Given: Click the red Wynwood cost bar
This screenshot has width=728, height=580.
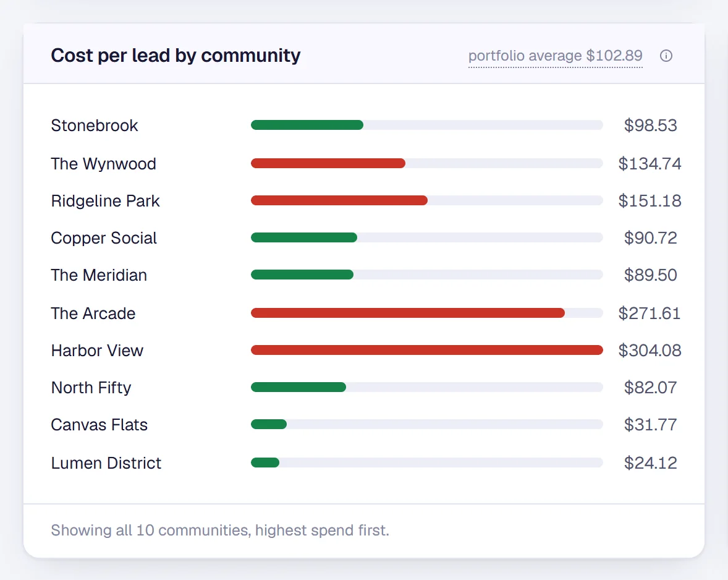Looking at the screenshot, I should [x=328, y=163].
